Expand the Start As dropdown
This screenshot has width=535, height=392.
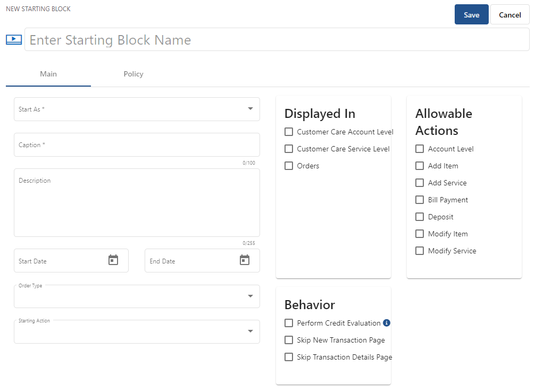tap(250, 109)
